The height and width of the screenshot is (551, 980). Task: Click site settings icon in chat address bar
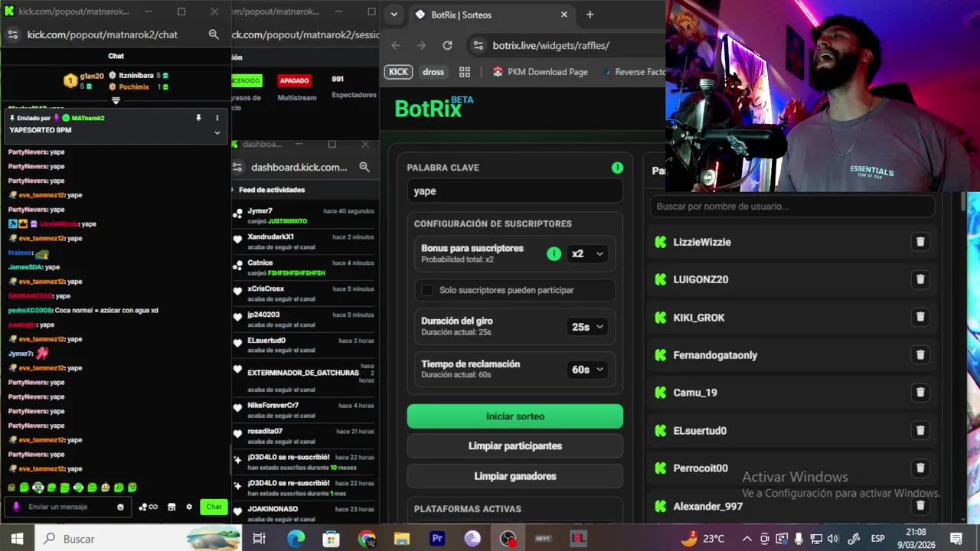coord(12,34)
